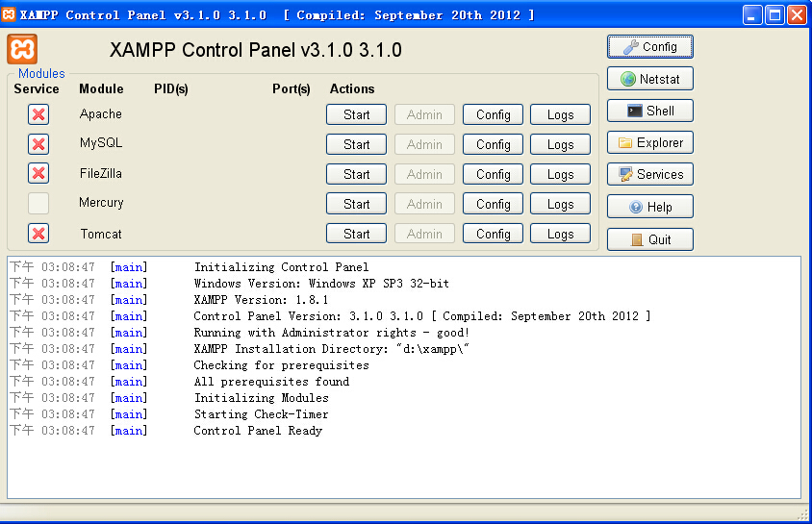Open the main Config wrench button
Screen dimensions: 812x524
(650, 47)
